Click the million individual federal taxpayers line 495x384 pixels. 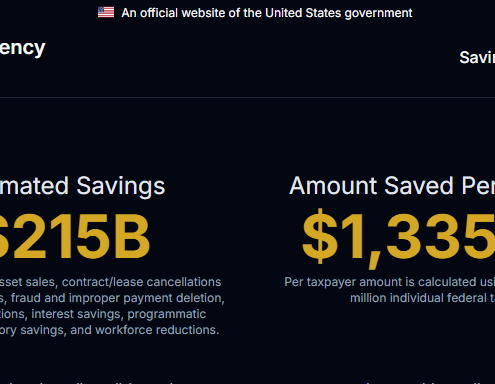pos(422,298)
